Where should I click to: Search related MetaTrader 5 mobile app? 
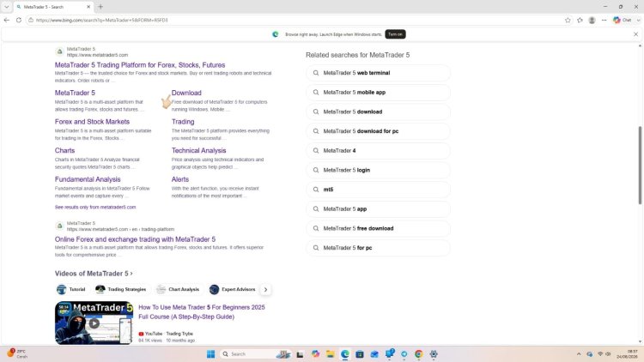pos(378,93)
